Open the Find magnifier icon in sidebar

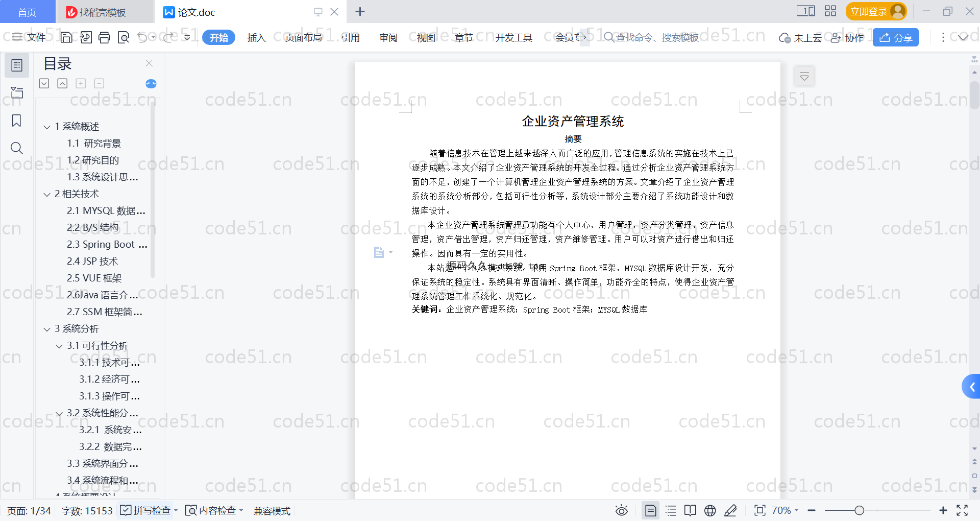point(17,148)
